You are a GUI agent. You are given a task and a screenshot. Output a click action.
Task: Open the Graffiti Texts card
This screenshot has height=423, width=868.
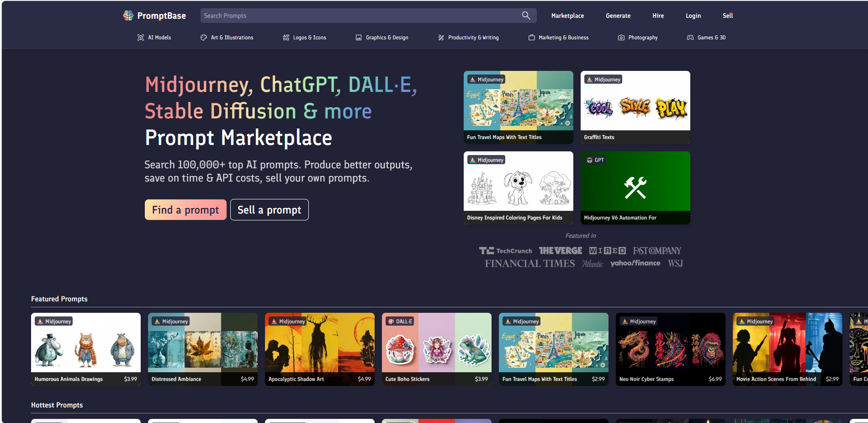pyautogui.click(x=635, y=107)
